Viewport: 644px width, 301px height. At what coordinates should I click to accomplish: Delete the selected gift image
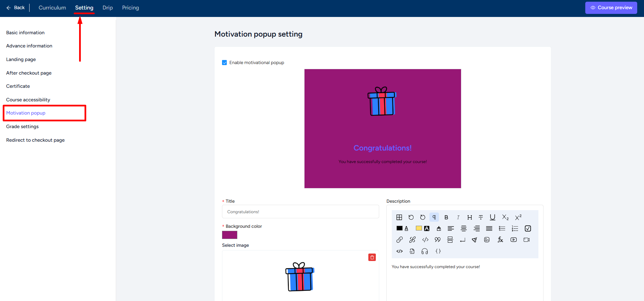pos(372,257)
